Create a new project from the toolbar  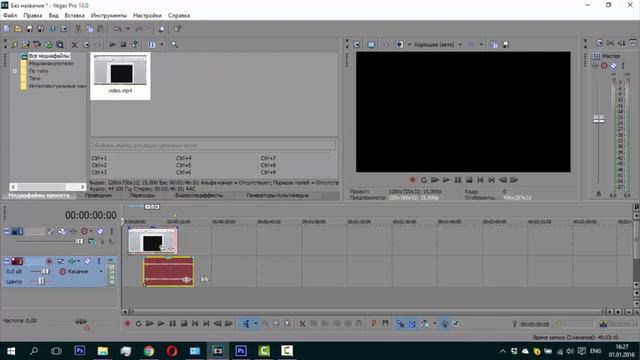(x=7, y=29)
